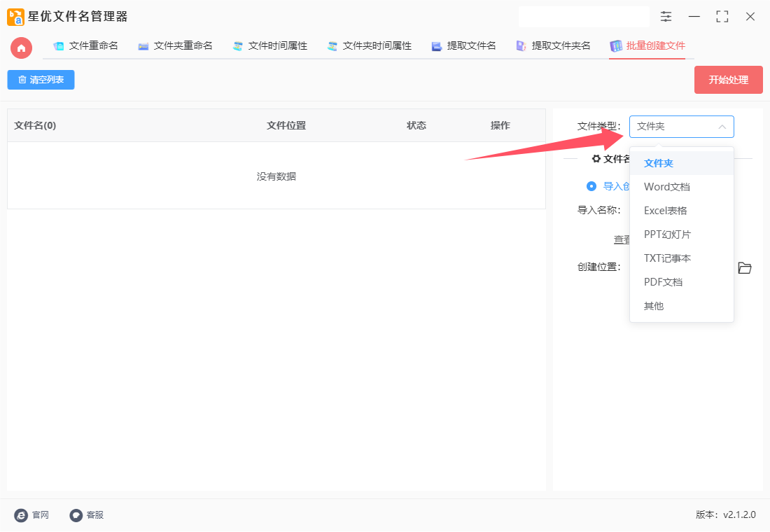Choose 文件夹 option in the dropdown
The image size is (770, 532).
tap(682, 163)
